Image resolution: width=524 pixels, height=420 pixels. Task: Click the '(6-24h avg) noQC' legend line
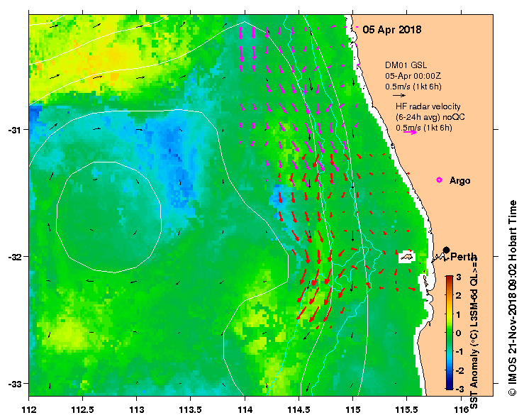point(430,117)
